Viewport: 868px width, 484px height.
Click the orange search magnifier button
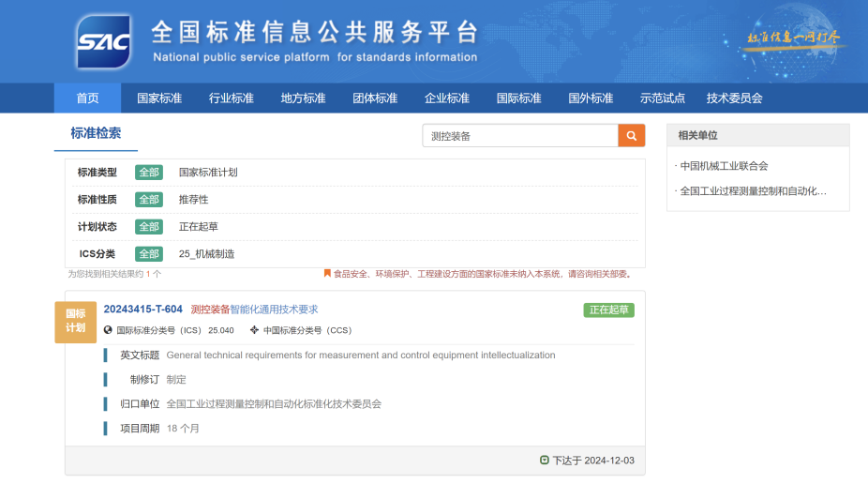coord(632,135)
